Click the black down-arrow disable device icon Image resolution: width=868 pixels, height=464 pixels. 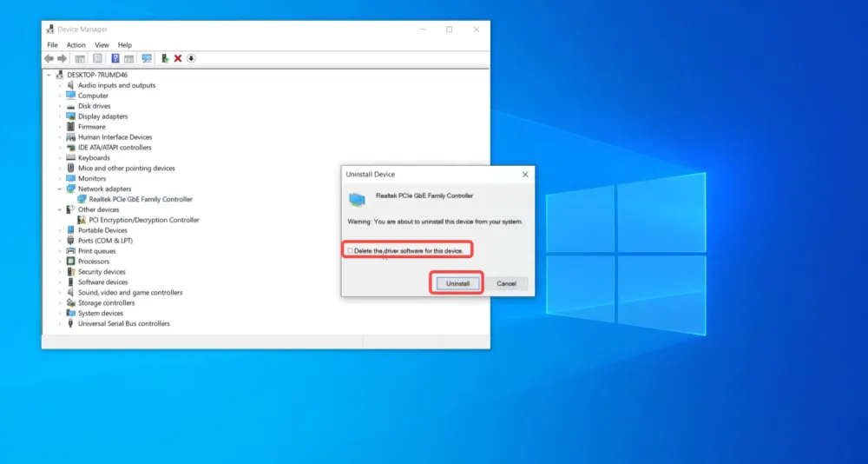[191, 58]
